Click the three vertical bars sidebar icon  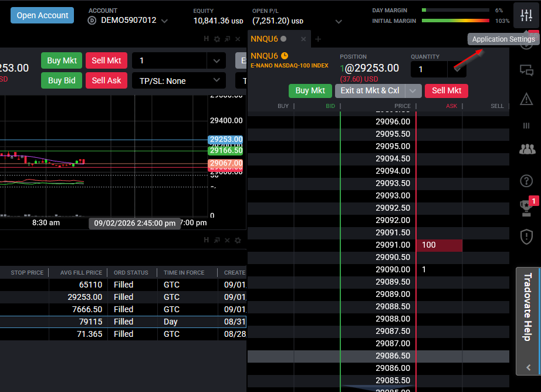(526, 126)
